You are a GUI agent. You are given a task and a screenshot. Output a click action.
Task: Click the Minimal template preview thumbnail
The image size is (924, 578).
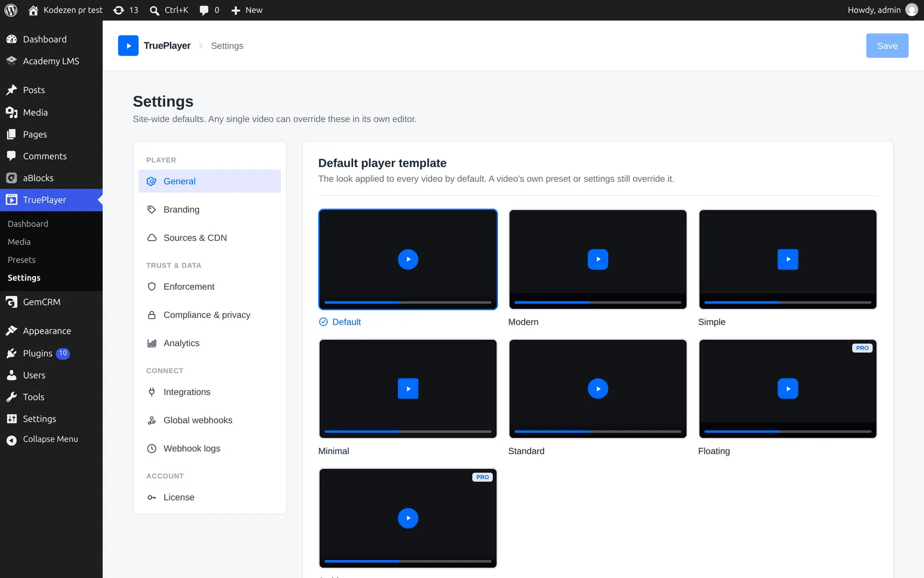point(408,389)
